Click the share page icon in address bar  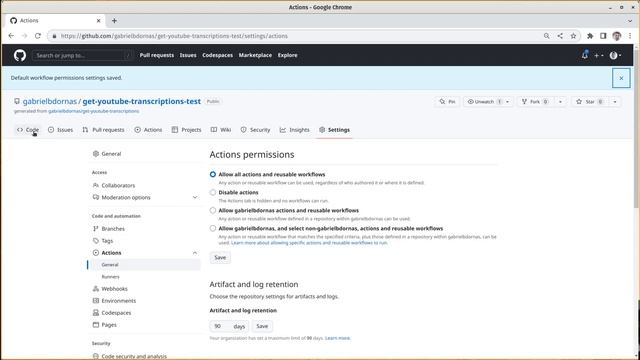tap(560, 36)
